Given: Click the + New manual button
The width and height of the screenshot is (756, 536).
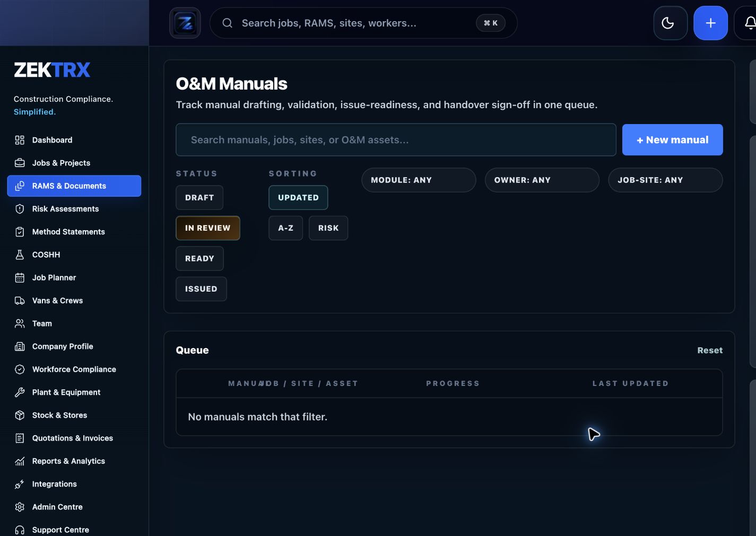Looking at the screenshot, I should pyautogui.click(x=672, y=140).
